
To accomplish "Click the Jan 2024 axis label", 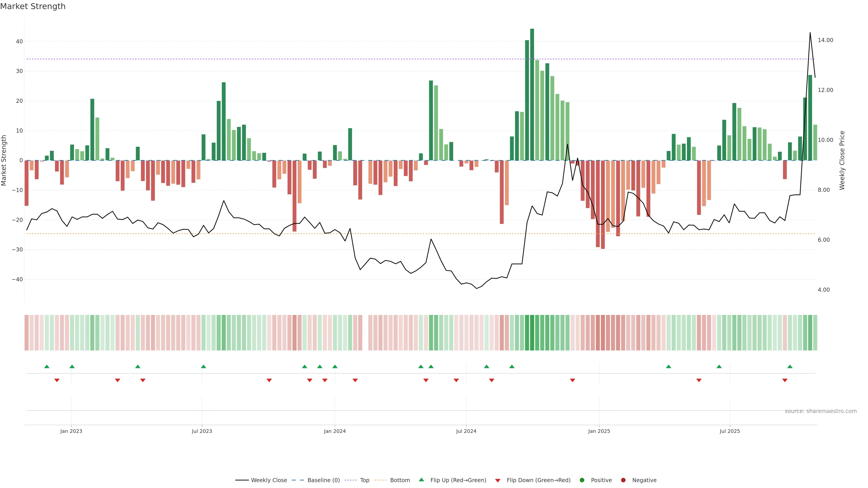I will click(335, 431).
